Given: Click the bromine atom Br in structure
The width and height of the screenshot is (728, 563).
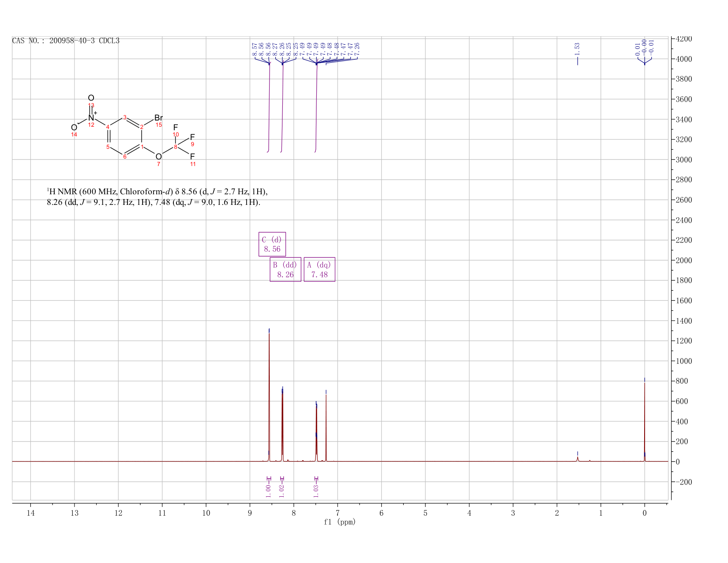Looking at the screenshot, I should 159,118.
